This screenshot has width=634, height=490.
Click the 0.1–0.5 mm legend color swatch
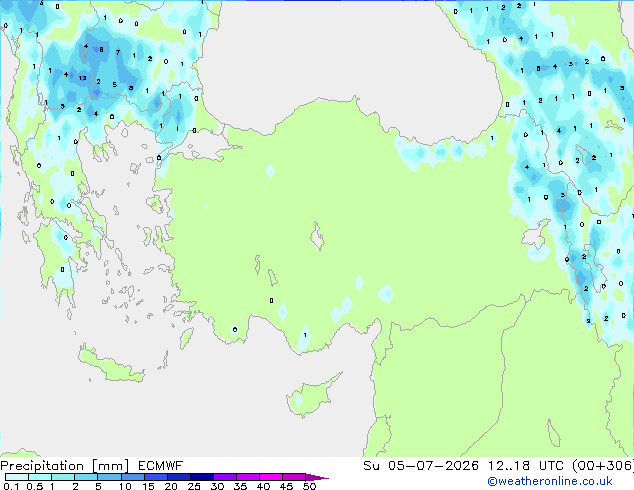[17, 477]
